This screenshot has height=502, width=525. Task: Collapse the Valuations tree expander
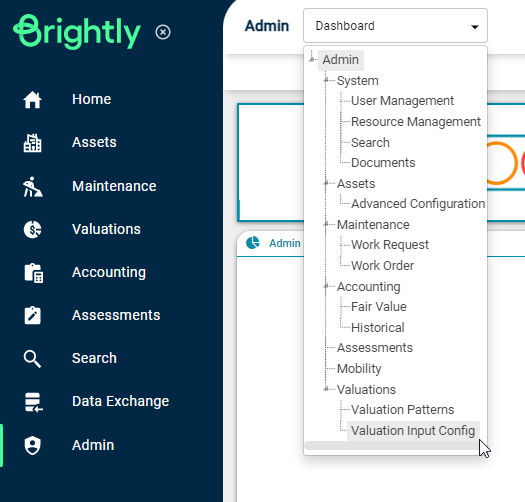pyautogui.click(x=326, y=389)
